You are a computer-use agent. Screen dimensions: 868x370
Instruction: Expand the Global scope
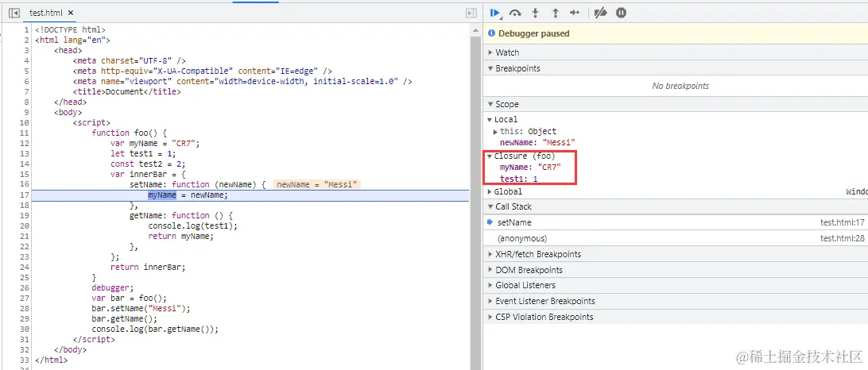click(490, 191)
